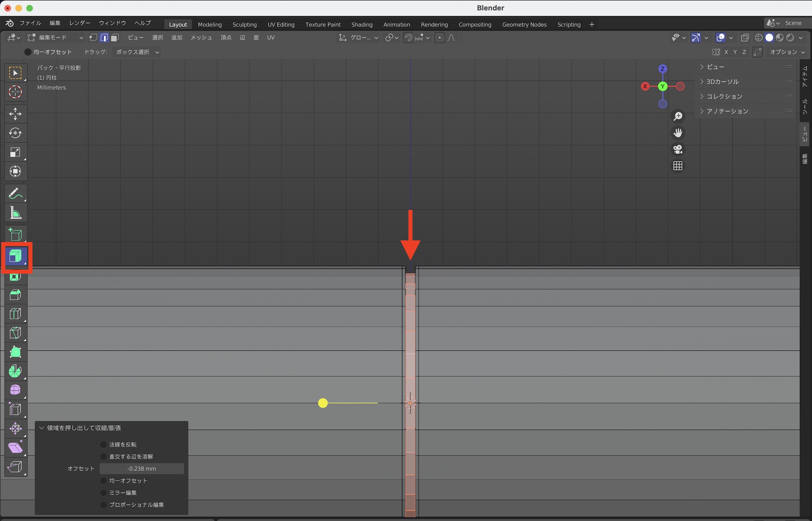812x521 pixels.
Task: Open the メッシュ menu
Action: [201, 38]
